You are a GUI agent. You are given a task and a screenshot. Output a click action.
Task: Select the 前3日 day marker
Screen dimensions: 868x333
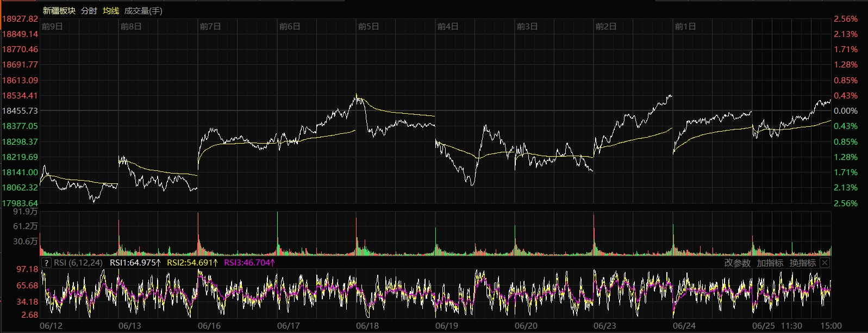(527, 26)
